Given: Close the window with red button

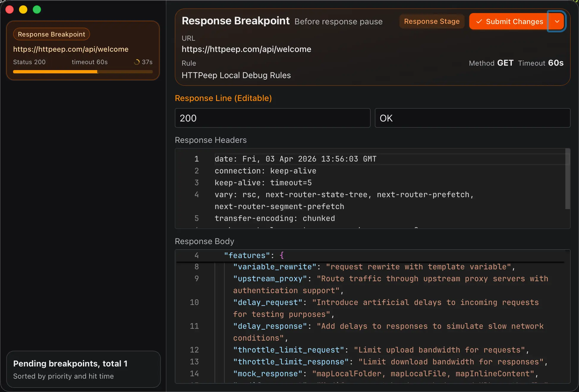Looking at the screenshot, I should (10, 10).
